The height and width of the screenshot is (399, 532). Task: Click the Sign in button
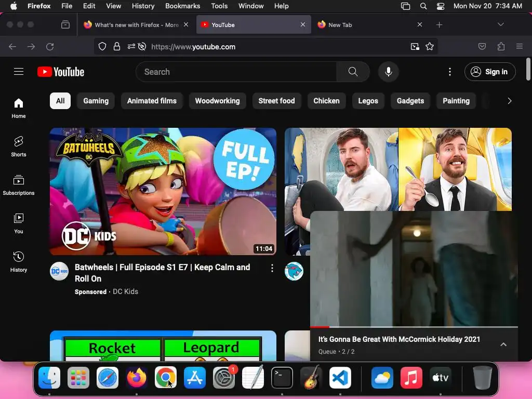coord(490,72)
